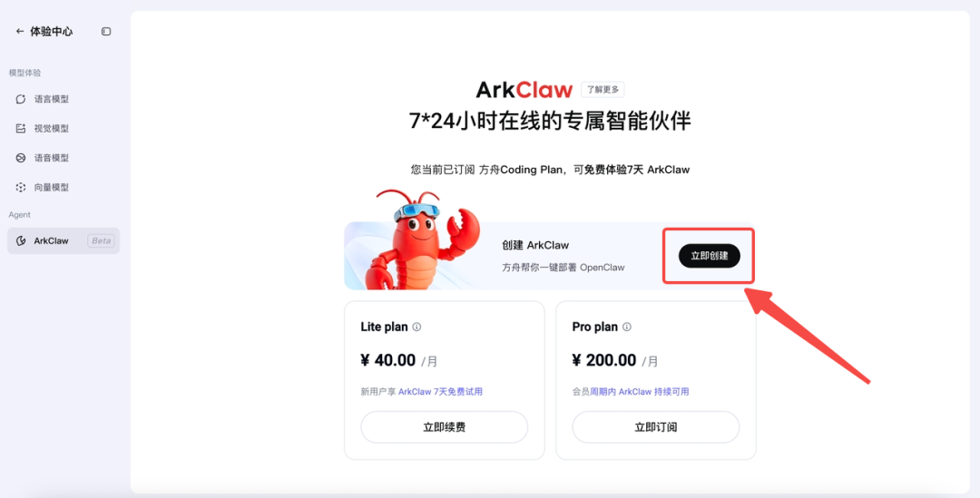Click the back arrow beside 体验中心
The width and height of the screenshot is (980, 498).
click(19, 31)
